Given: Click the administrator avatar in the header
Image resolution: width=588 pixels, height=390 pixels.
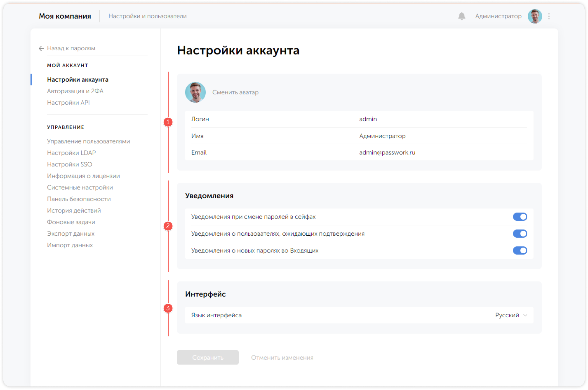Looking at the screenshot, I should pyautogui.click(x=535, y=16).
